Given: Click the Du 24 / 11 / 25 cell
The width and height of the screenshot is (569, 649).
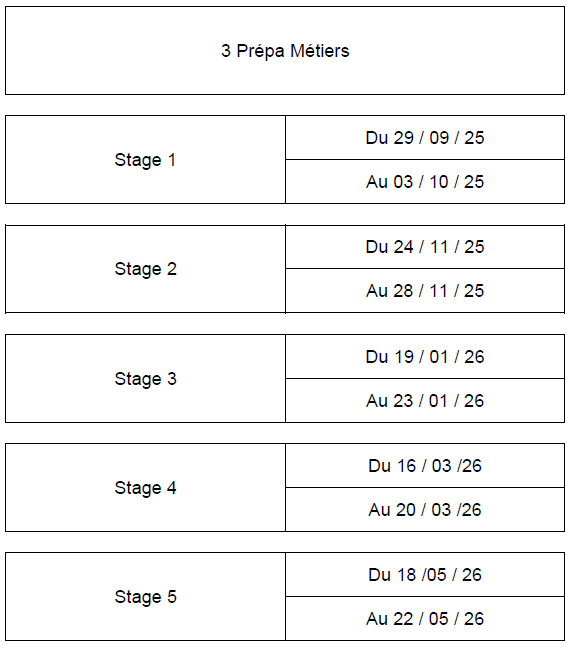Looking at the screenshot, I should point(425,247).
